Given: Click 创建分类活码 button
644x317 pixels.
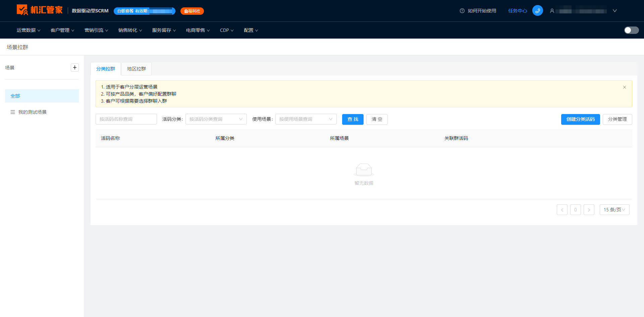Looking at the screenshot, I should (x=581, y=119).
